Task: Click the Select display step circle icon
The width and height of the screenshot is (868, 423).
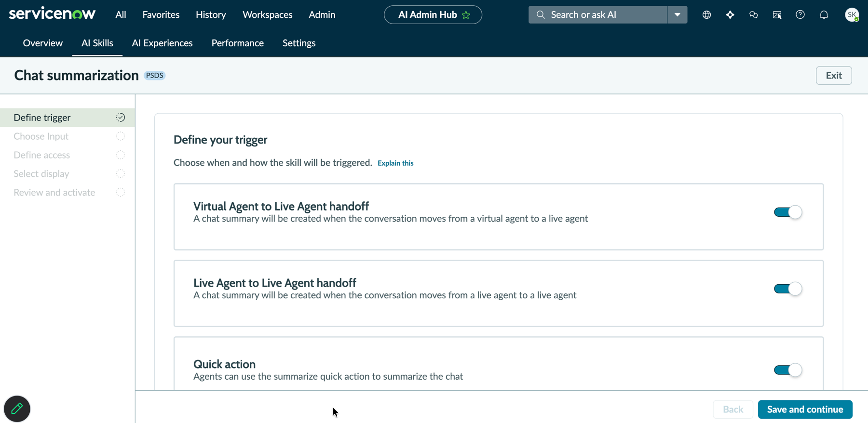Action: (121, 173)
